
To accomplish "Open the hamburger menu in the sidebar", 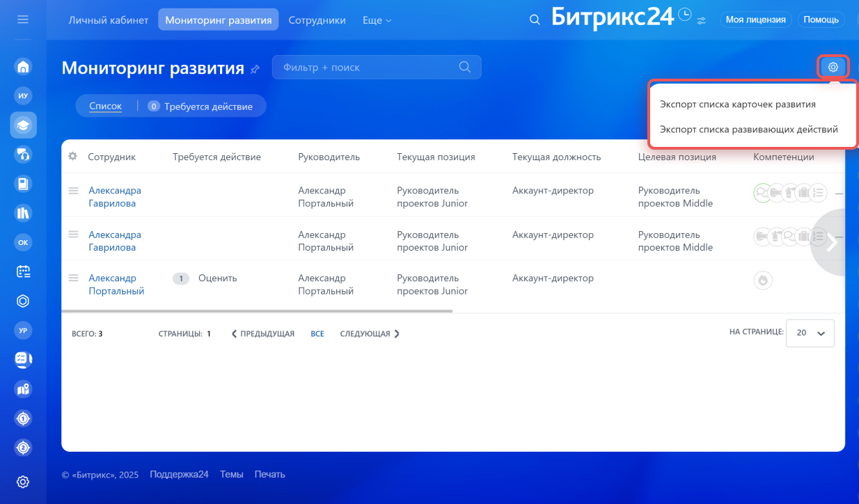I will (x=23, y=19).
